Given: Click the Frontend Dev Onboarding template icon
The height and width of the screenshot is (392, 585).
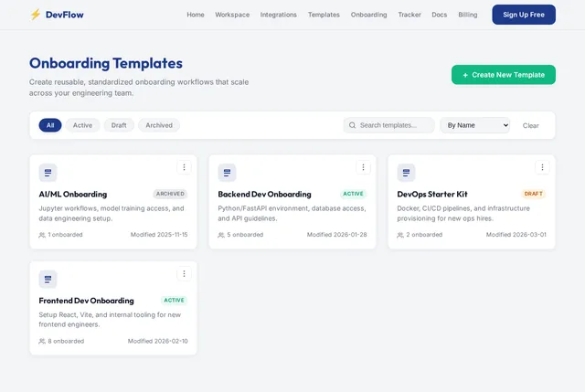Looking at the screenshot, I should coord(48,279).
